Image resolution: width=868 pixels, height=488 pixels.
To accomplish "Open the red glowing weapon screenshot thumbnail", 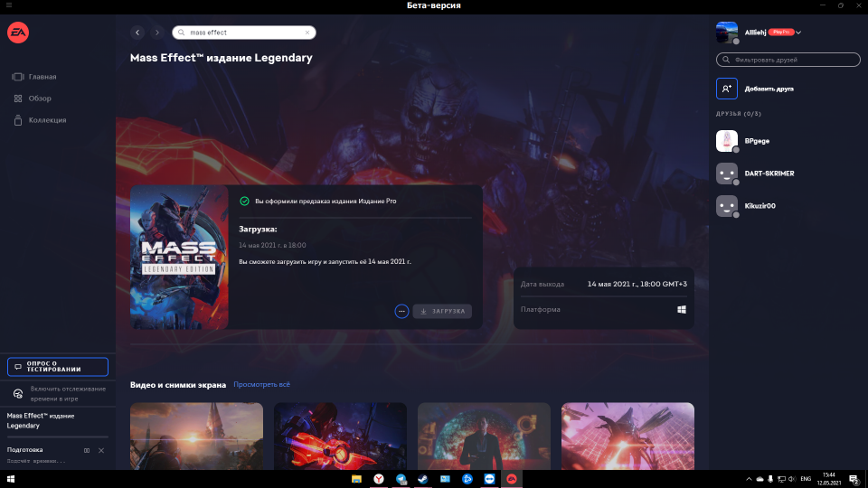I will pyautogui.click(x=341, y=436).
